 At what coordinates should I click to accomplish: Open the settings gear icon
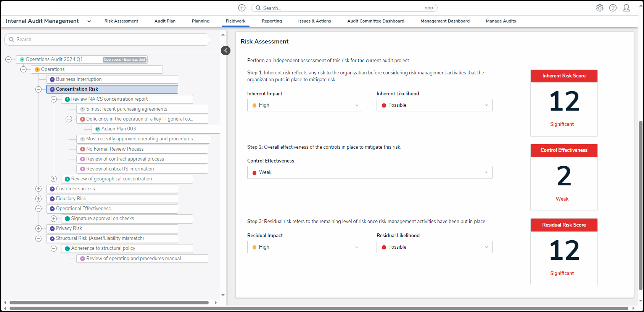600,8
